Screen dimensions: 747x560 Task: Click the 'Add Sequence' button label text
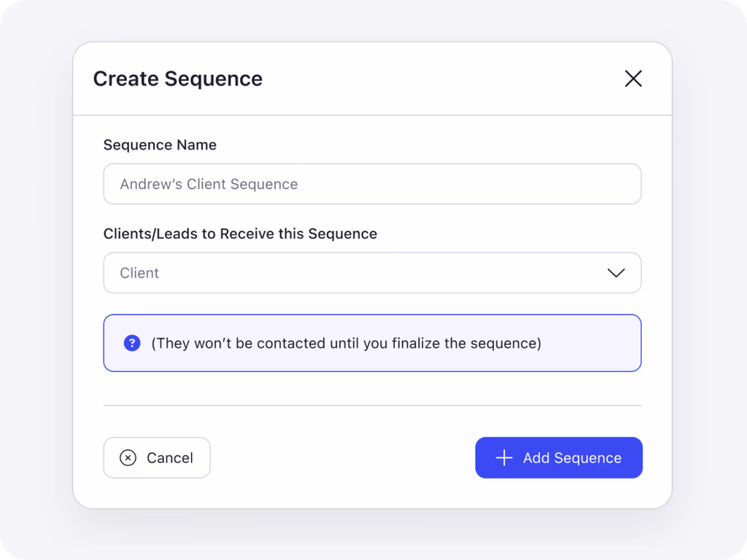point(572,458)
